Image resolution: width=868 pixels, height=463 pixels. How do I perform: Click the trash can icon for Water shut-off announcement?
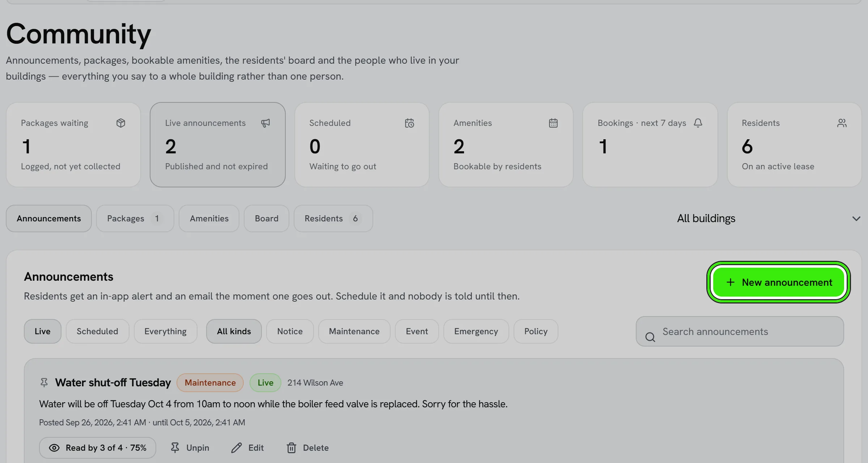tap(292, 448)
